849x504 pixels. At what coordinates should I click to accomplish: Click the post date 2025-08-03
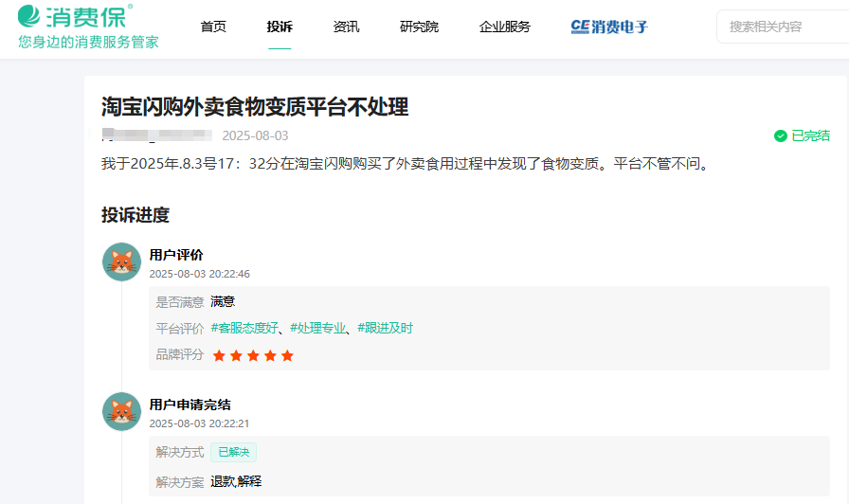coord(255,135)
